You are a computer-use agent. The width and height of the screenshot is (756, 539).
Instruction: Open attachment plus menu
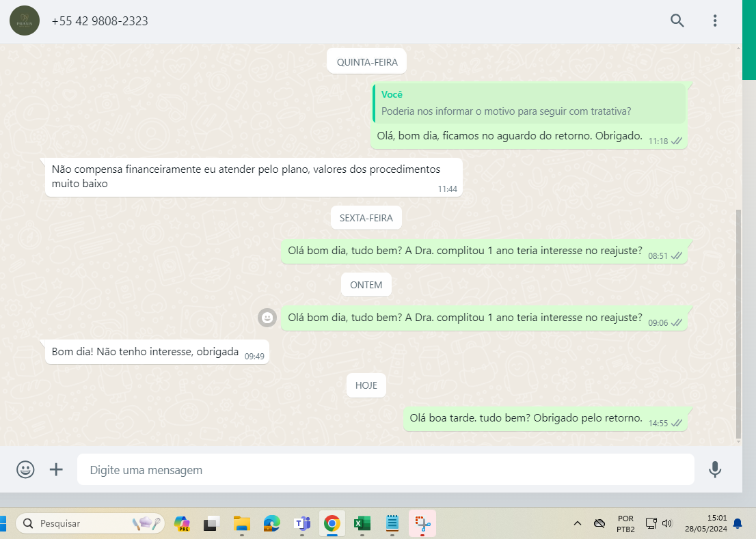57,469
